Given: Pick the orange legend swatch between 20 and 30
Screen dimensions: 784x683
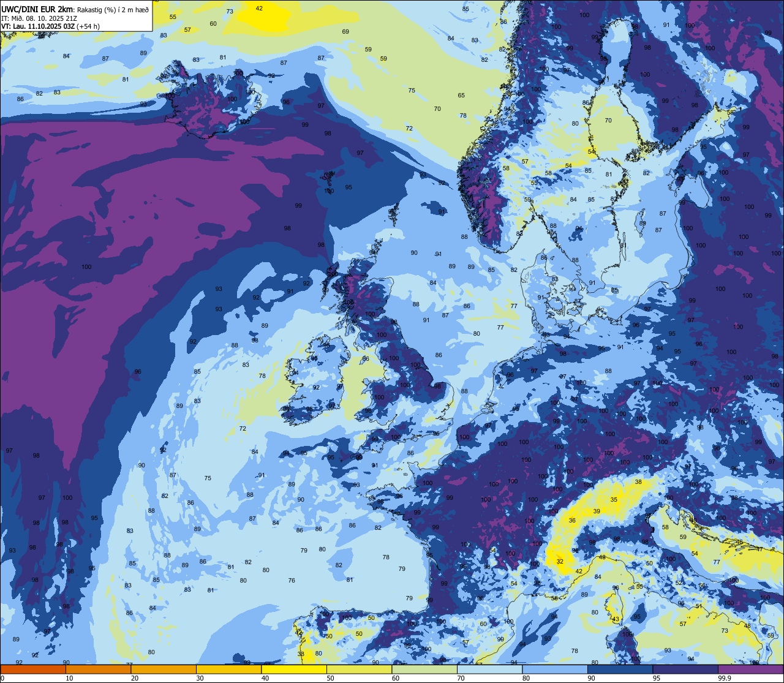Looking at the screenshot, I should click(164, 669).
